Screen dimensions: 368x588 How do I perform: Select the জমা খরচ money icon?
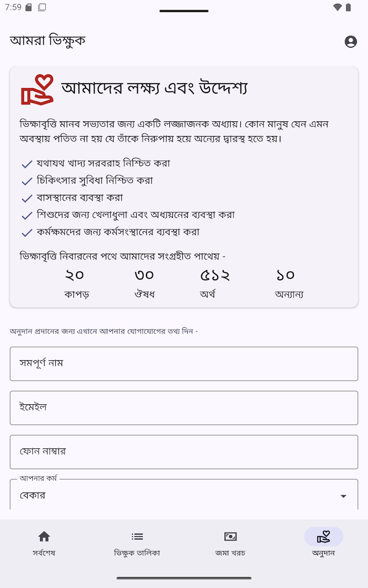point(231,537)
